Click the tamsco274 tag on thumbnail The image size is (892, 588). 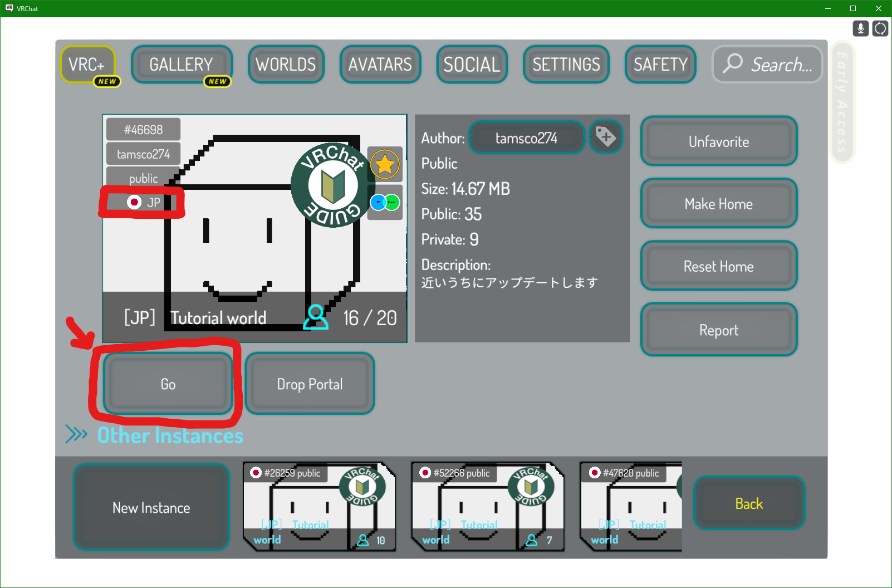tap(143, 154)
